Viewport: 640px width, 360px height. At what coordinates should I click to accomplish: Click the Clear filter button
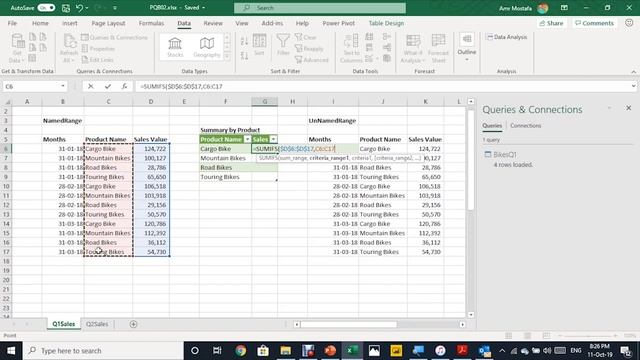306,37
